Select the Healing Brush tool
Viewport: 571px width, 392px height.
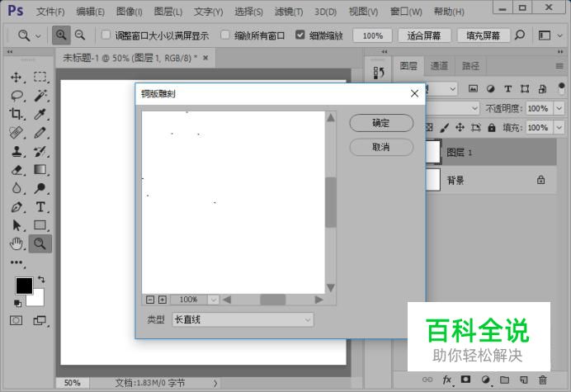[x=17, y=133]
